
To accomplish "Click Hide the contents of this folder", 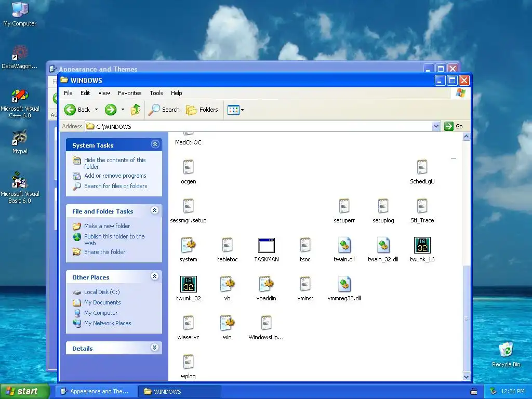I will click(x=115, y=163).
